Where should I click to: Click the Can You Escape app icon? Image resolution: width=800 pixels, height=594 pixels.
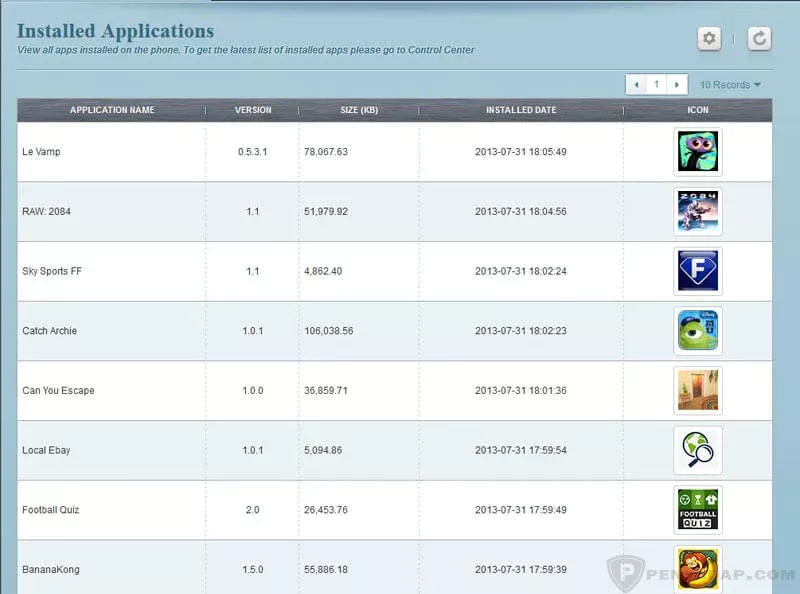[x=697, y=390]
